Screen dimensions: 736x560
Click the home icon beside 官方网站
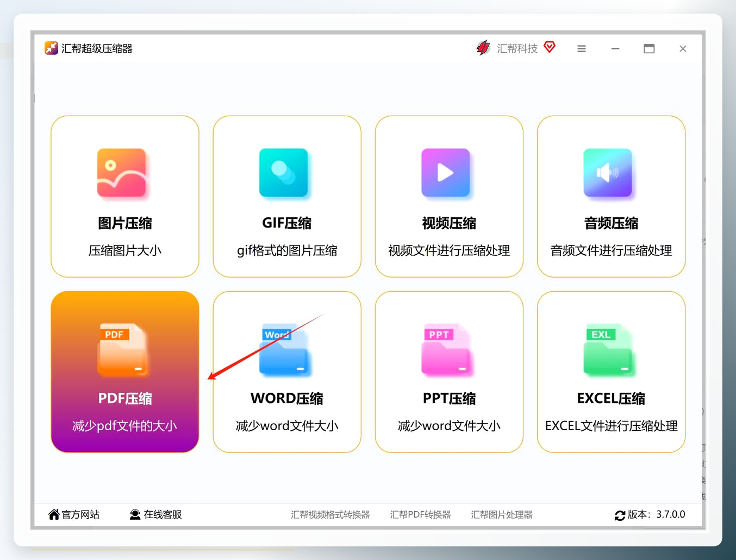(x=54, y=514)
